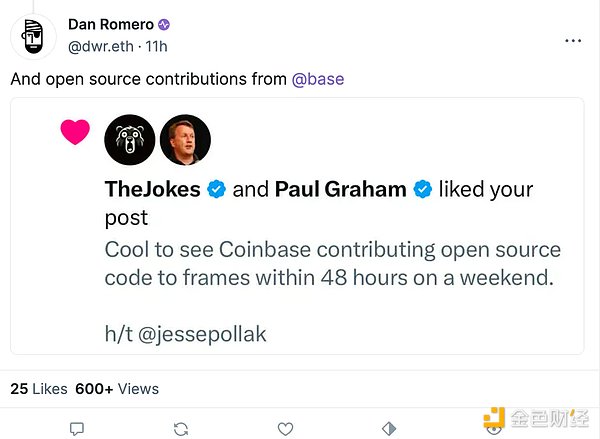Click the pink heart icon in the embedded notification
Viewport: 600px width, 439px height.
75,132
